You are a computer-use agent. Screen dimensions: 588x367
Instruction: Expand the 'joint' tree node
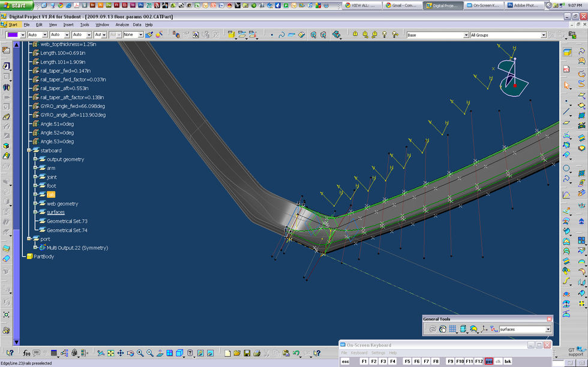coord(35,177)
